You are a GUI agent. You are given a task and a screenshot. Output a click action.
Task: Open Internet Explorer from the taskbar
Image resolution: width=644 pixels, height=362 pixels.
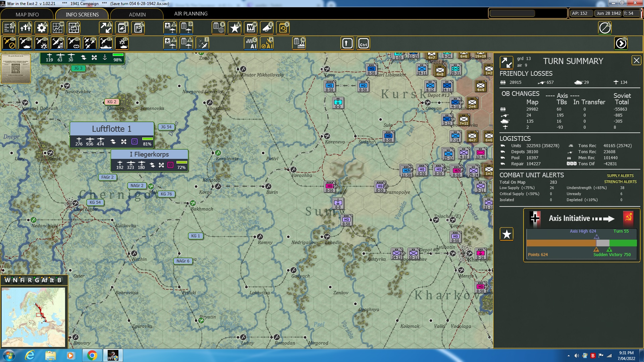[x=30, y=355]
